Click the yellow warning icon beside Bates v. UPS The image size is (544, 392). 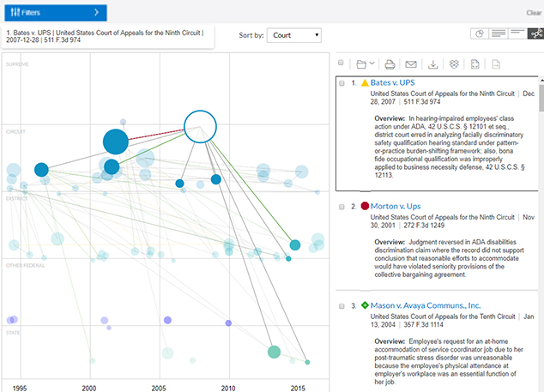click(x=365, y=83)
